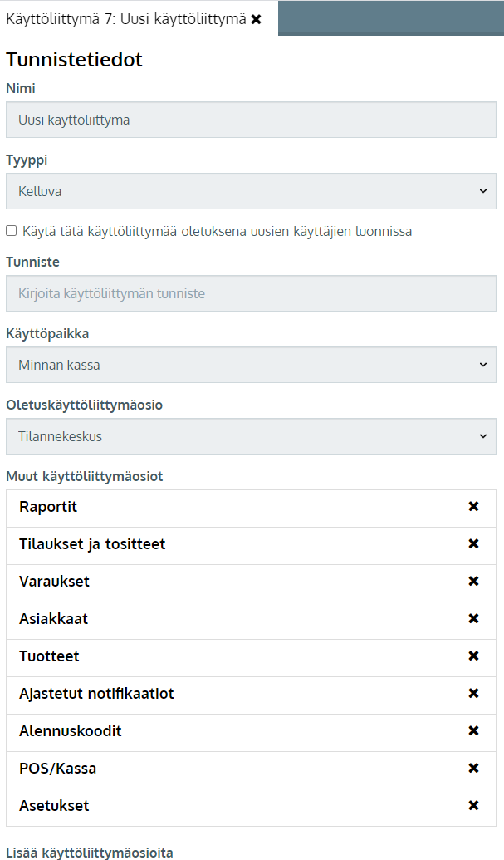
Task: Open Oletuskäyttöliittymäosio dropdown showing Tilannekeskus
Action: click(x=251, y=436)
